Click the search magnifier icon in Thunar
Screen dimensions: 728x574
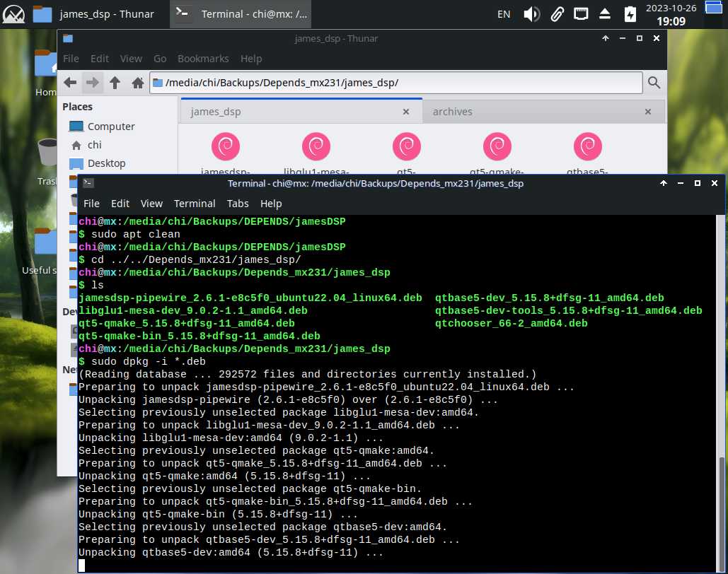tap(654, 83)
